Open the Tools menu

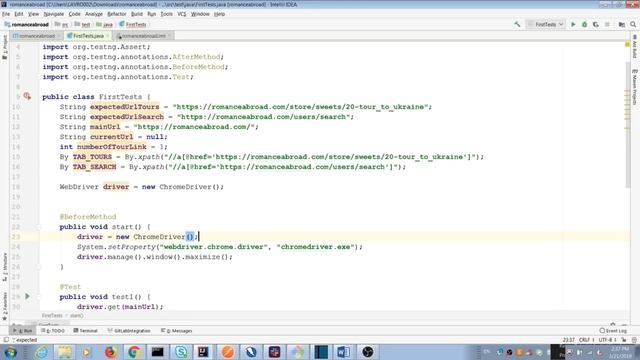pos(166,14)
